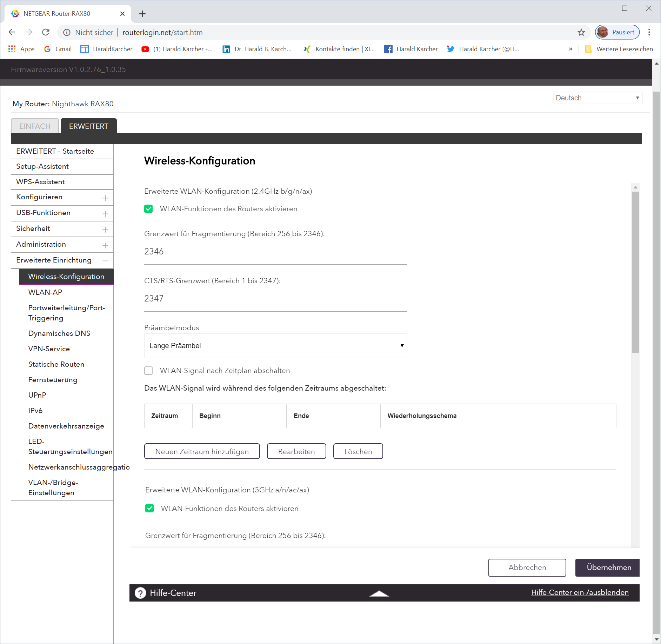Open the Präambelmodus dropdown
The image size is (661, 644).
point(276,346)
